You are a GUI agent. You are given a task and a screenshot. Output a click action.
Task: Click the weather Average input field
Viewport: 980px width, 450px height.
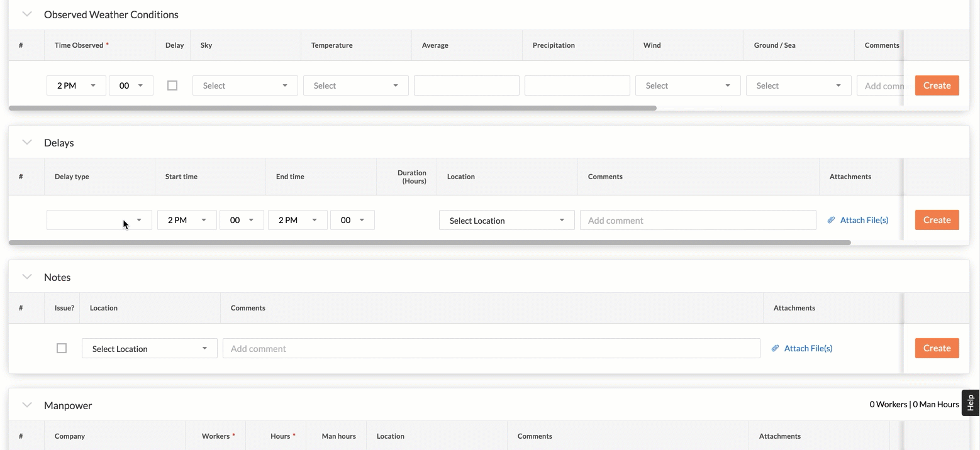[466, 85]
